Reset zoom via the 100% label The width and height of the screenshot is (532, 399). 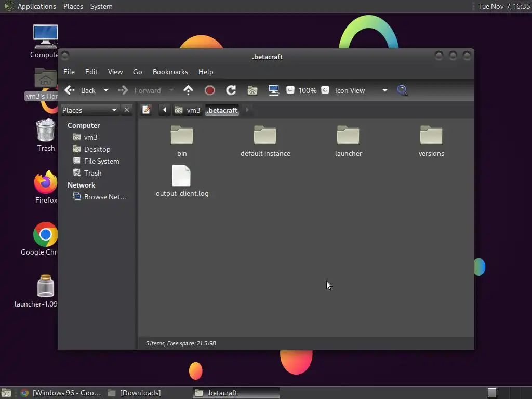tap(308, 90)
